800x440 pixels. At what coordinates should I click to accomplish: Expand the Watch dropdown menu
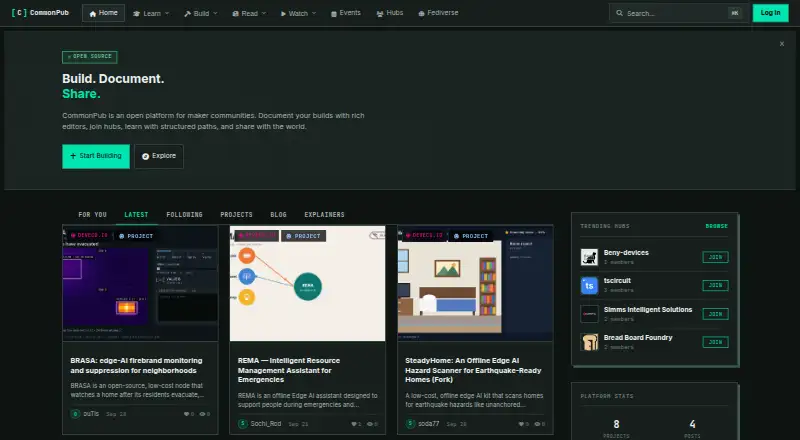pyautogui.click(x=298, y=13)
